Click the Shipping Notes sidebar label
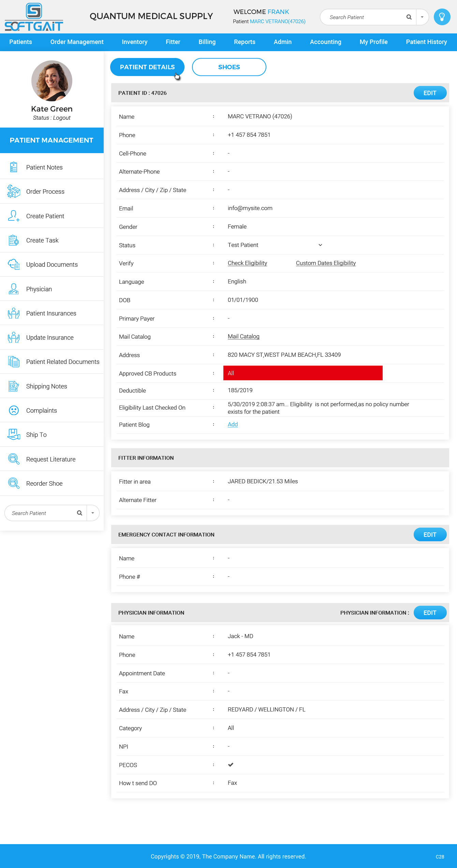 [x=47, y=386]
